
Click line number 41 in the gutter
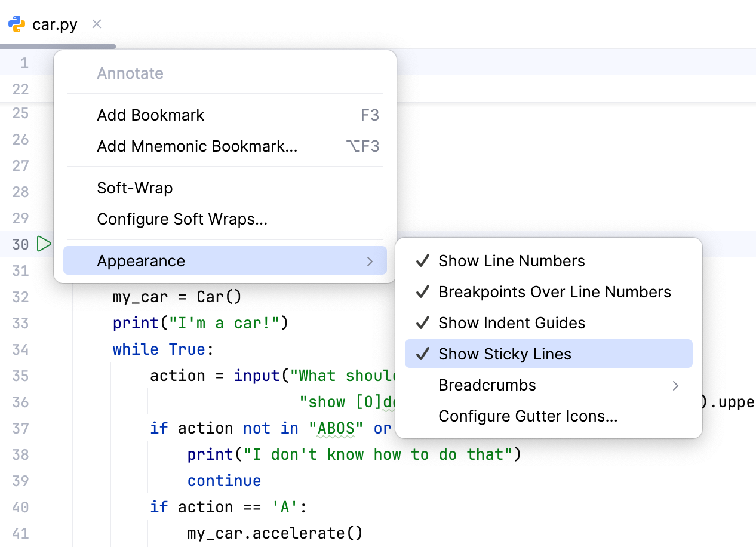point(21,533)
